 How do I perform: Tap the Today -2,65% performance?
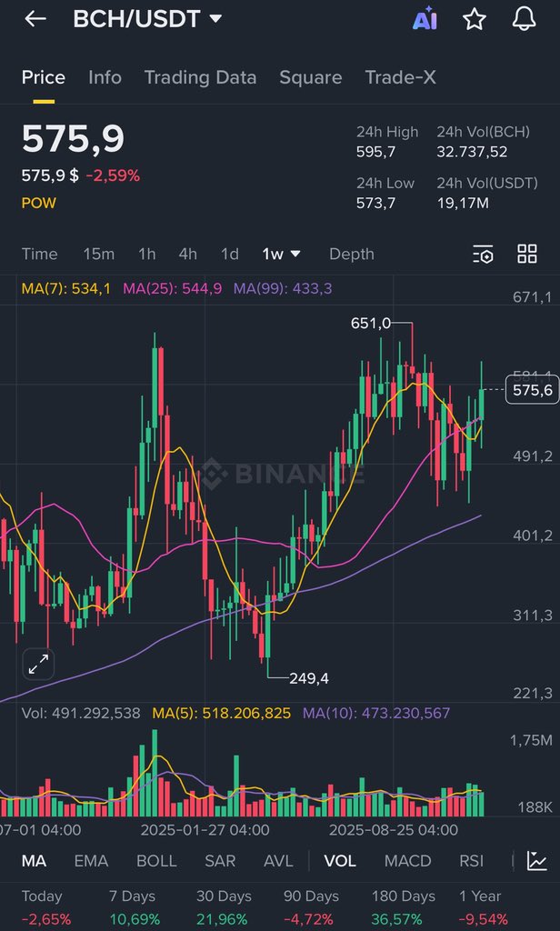coord(46,907)
